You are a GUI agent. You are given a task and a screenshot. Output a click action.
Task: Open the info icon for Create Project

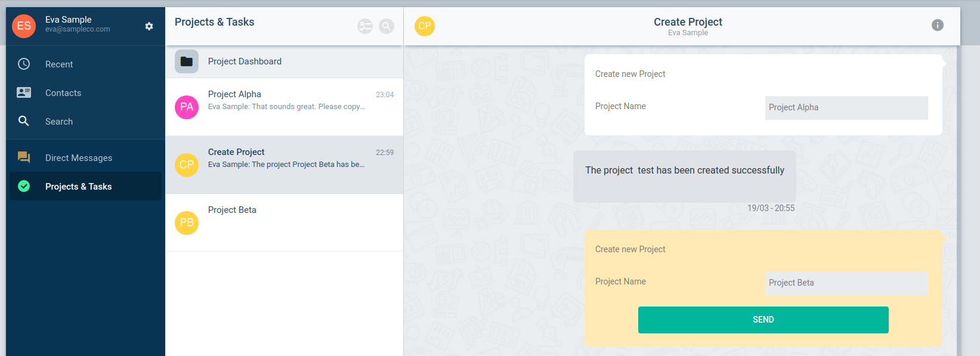click(x=938, y=25)
